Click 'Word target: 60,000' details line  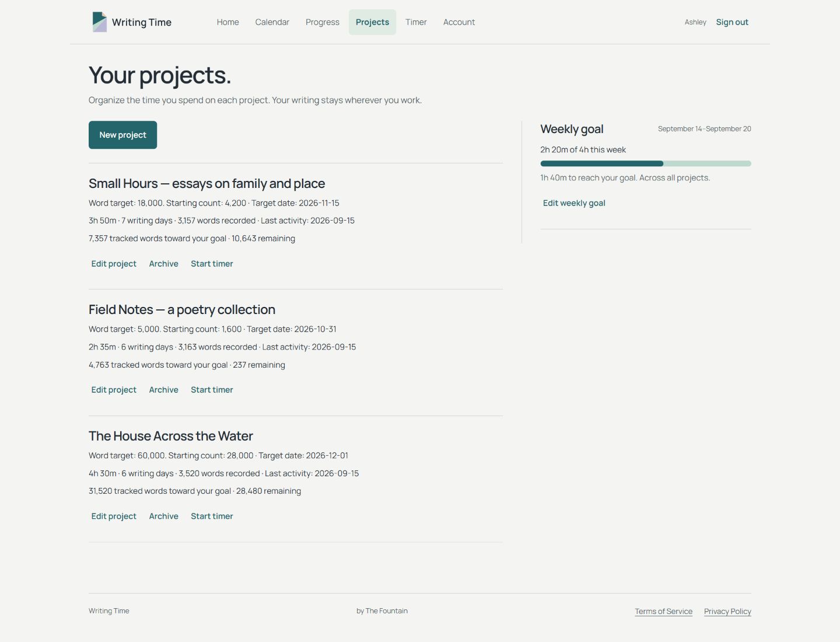[x=218, y=456]
